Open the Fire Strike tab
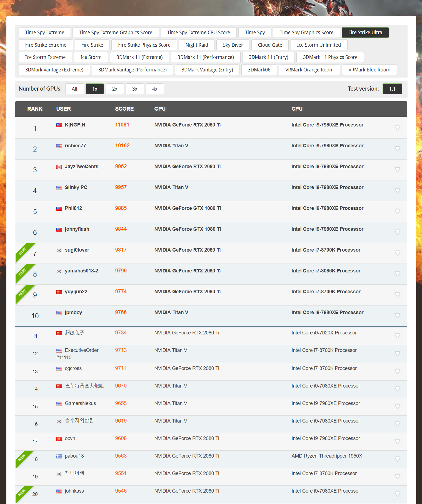Screen dimensions: 422x504 92,45
